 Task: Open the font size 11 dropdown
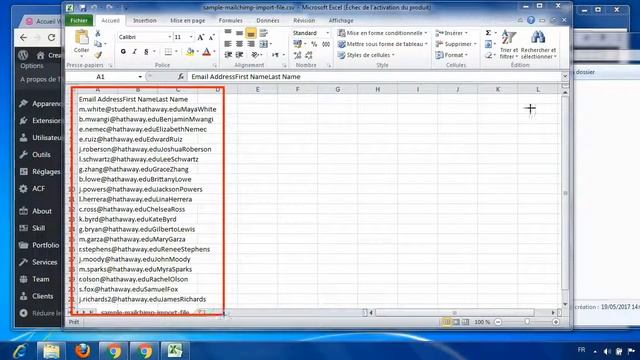tap(191, 37)
